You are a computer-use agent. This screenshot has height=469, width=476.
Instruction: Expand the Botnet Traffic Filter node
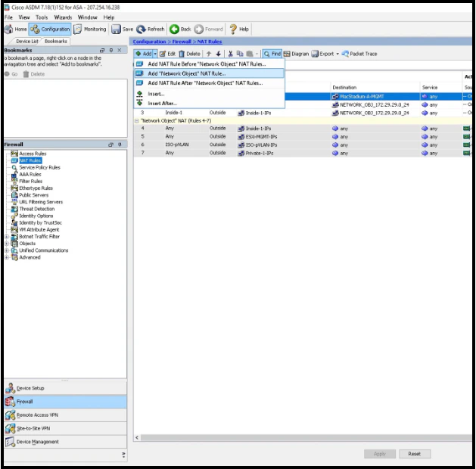click(x=7, y=237)
